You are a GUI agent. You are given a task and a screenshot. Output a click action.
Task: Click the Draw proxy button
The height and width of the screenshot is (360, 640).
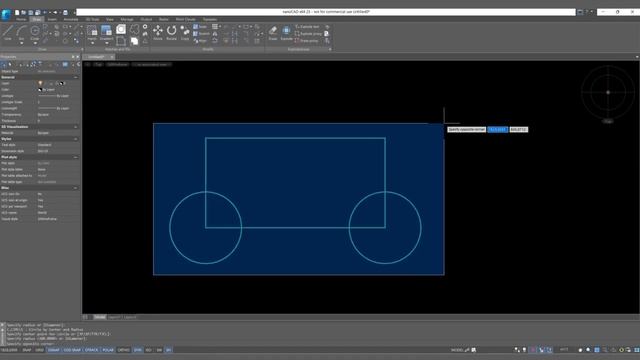coord(307,41)
